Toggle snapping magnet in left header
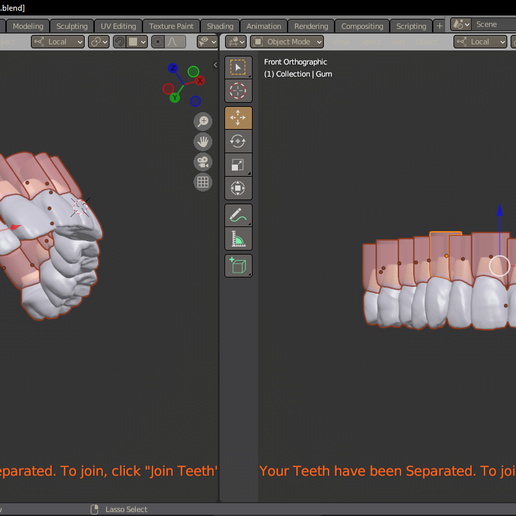This screenshot has height=516, width=516. click(119, 42)
